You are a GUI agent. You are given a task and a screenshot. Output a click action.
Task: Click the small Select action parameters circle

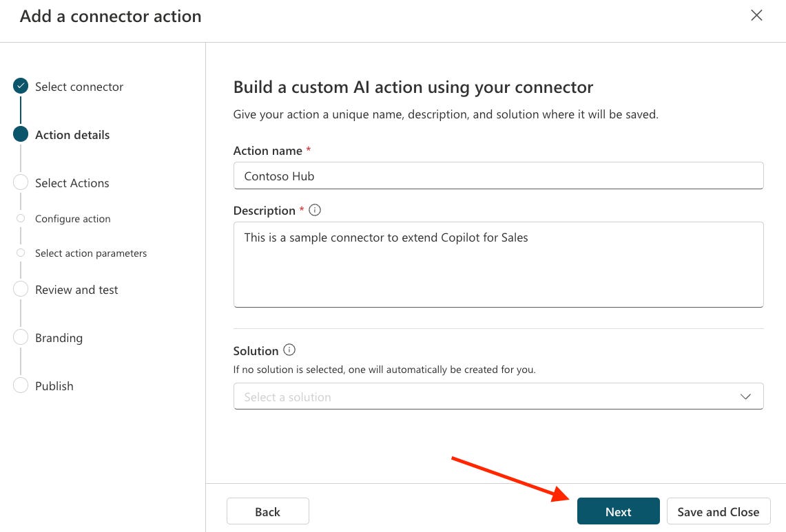pos(21,253)
